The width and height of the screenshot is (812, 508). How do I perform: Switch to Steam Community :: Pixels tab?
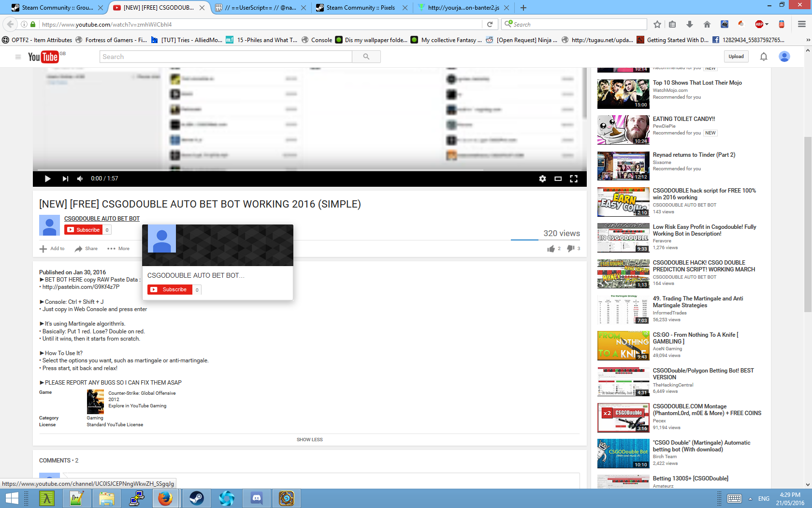point(360,8)
